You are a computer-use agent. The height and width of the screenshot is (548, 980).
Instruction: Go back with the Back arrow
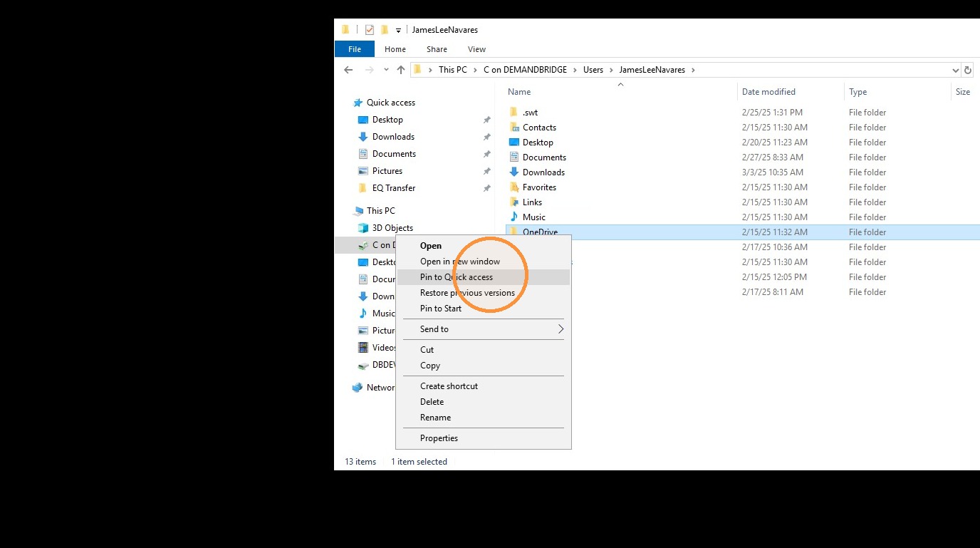348,70
